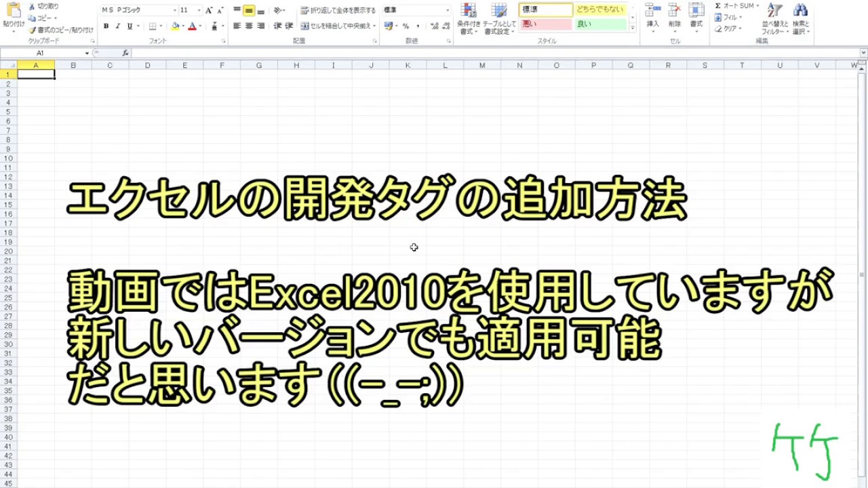The image size is (868, 488).
Task: Click in the formula bar input
Action: point(495,53)
